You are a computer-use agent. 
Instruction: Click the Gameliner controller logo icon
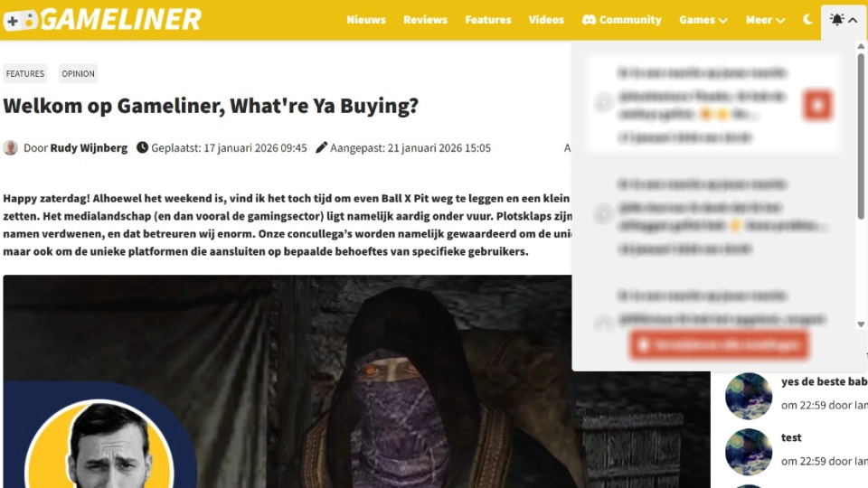21,21
